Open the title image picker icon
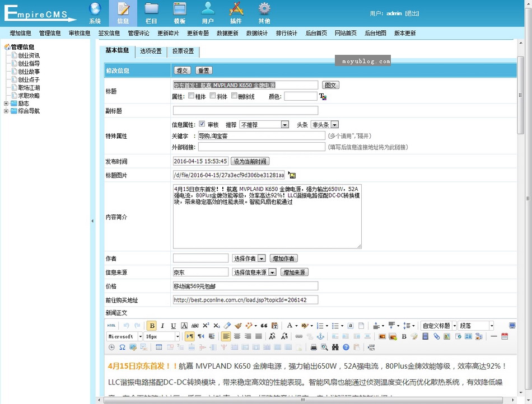 [292, 175]
